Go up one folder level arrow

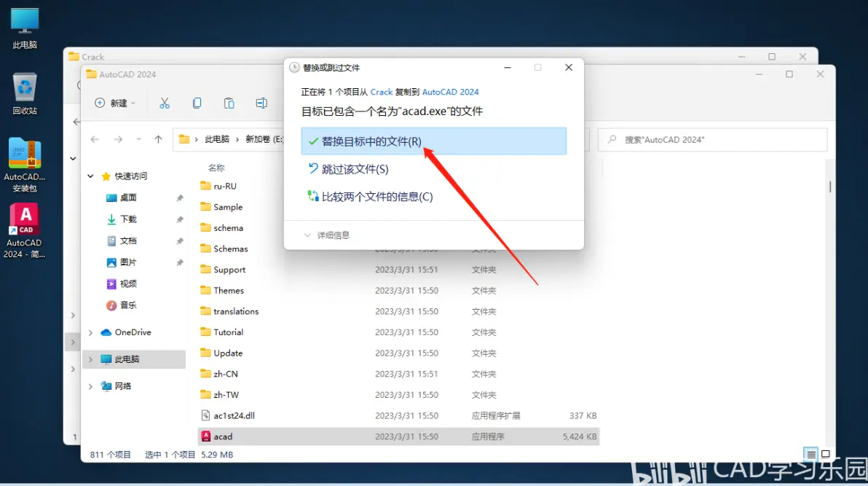(158, 140)
